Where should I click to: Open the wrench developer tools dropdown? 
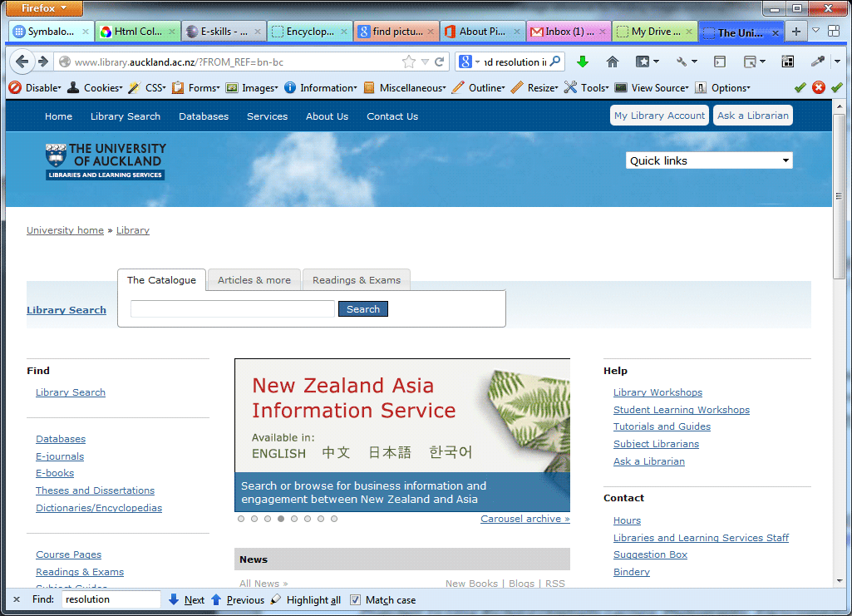(687, 62)
